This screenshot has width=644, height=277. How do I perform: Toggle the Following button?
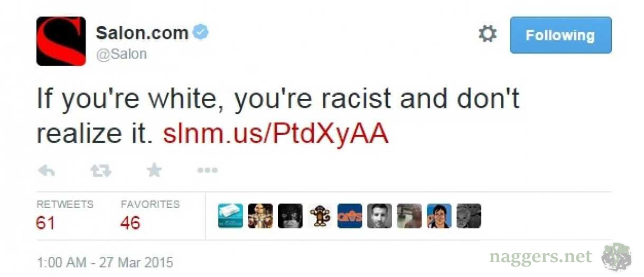pyautogui.click(x=561, y=35)
